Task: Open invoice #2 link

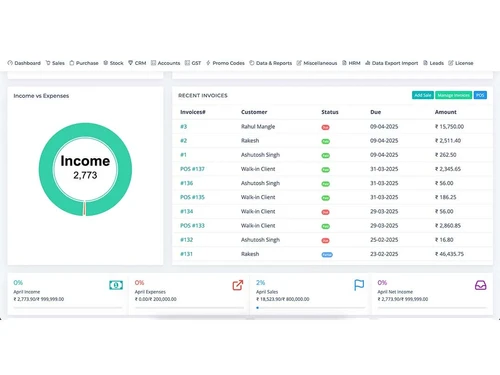Action: click(183, 141)
